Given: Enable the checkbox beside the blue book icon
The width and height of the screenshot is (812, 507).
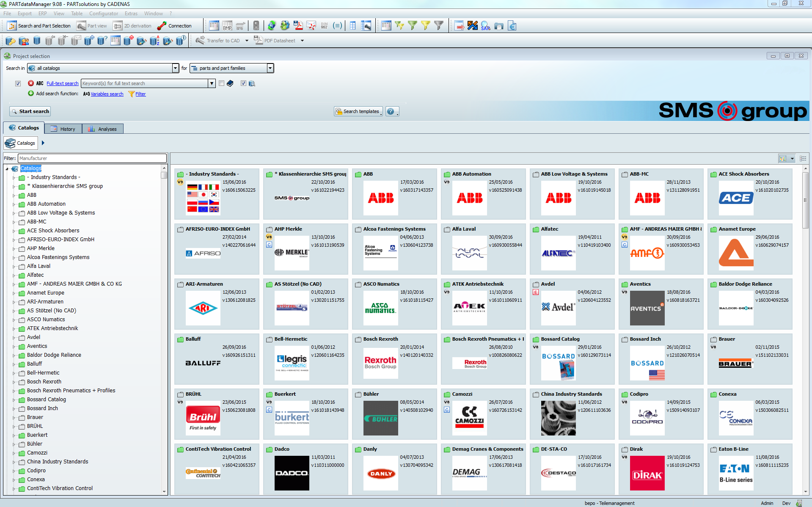Looking at the screenshot, I should (221, 83).
